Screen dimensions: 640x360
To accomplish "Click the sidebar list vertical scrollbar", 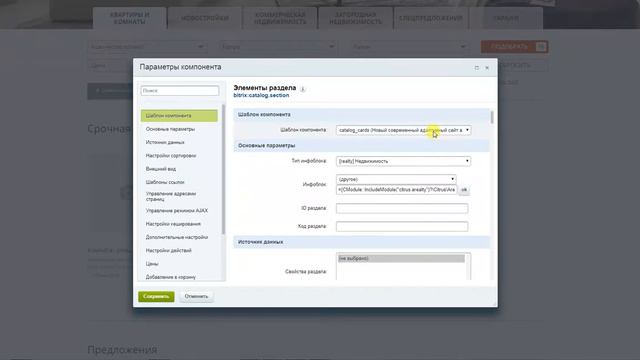I will point(223,169).
